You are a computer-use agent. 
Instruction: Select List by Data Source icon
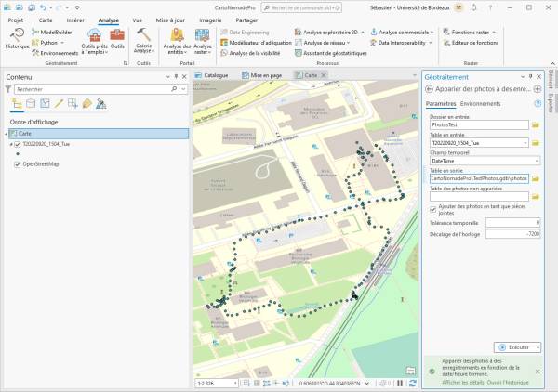tap(31, 103)
